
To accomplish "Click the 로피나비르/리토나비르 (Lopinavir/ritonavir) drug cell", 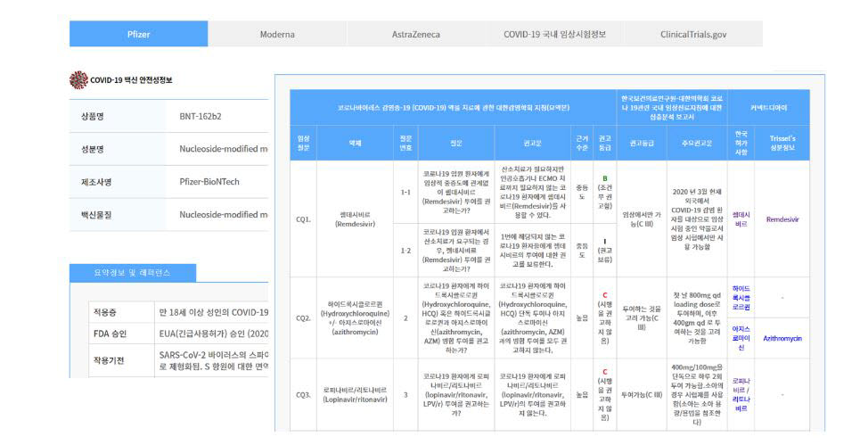I will (x=355, y=394).
